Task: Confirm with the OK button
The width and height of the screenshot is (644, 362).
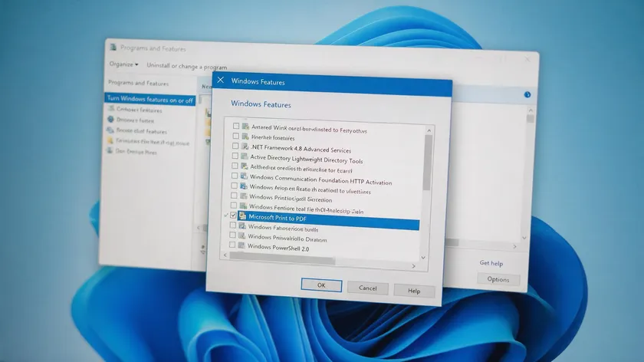Action: coord(321,285)
